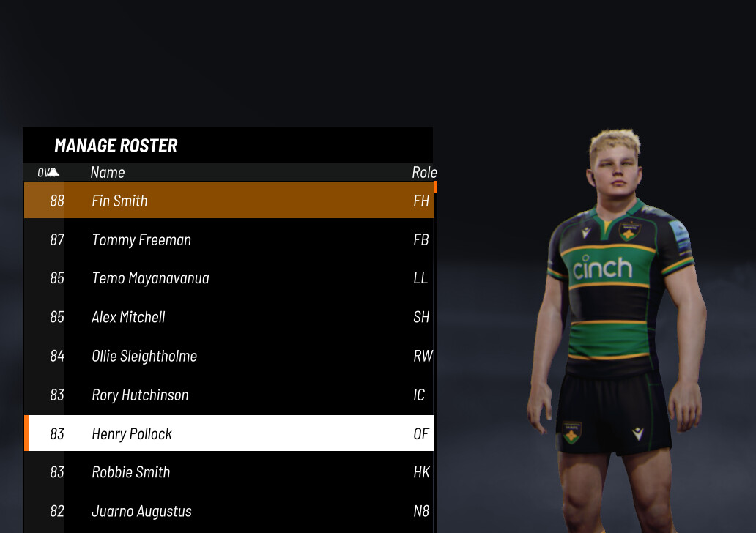Sort roster by OVR arrow icon
Screen dimensions: 756x533
pos(53,173)
